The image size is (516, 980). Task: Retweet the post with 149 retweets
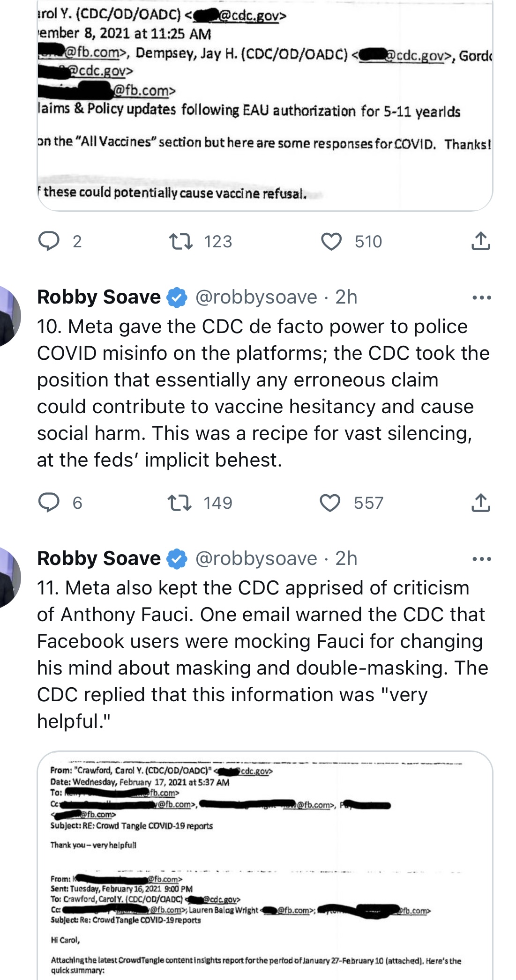(x=179, y=503)
